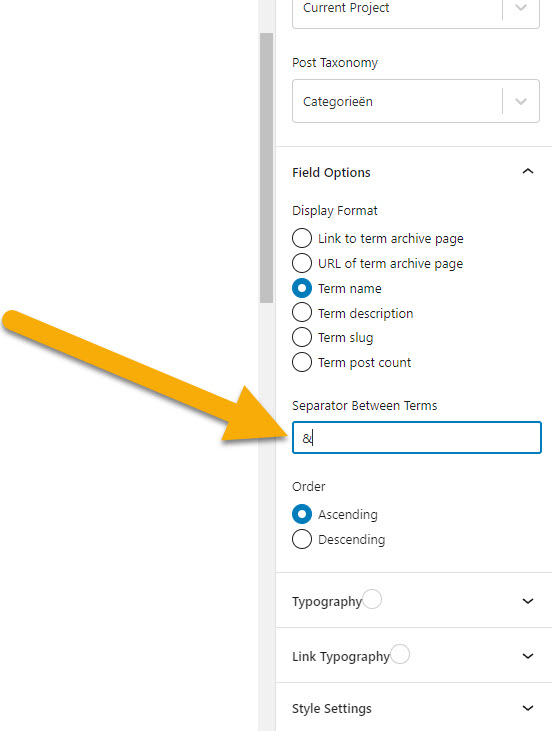Click the Separator Between Terms input field
The image size is (552, 731).
417,437
